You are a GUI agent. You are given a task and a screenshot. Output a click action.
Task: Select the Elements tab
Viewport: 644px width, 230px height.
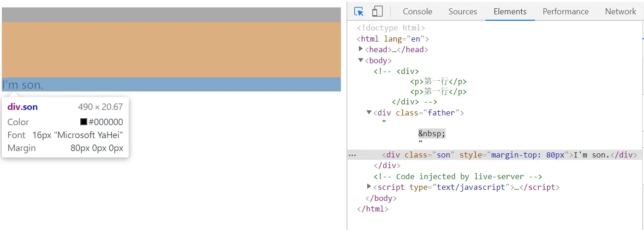(510, 12)
